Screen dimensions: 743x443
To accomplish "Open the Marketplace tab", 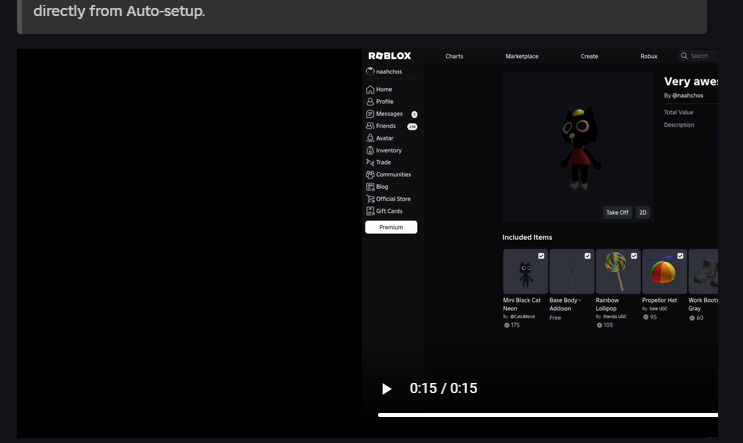I will click(522, 56).
